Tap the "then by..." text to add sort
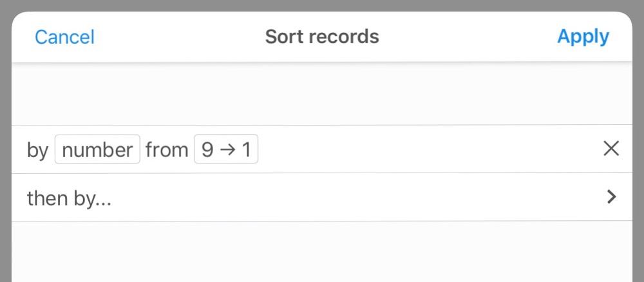Screen dimensions: 644x282 point(69,198)
